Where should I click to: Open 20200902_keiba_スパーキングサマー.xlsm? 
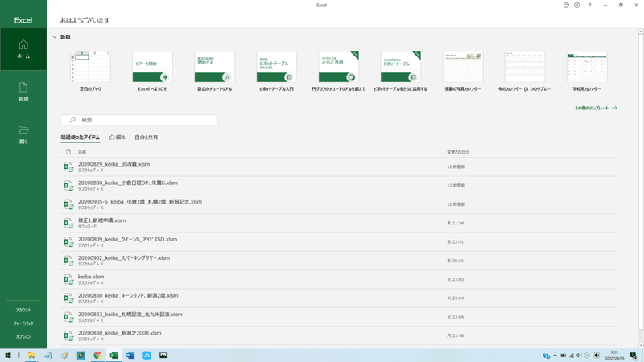tap(338, 261)
